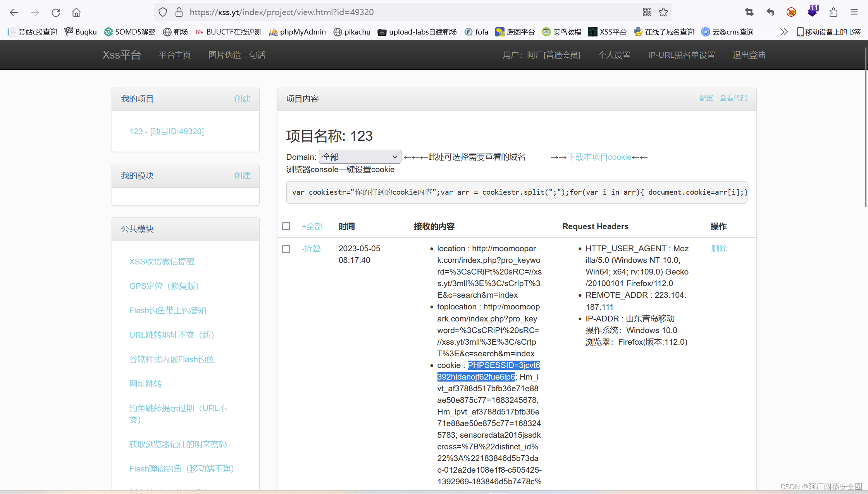Click the screenshot crop toolbar icon

(749, 12)
